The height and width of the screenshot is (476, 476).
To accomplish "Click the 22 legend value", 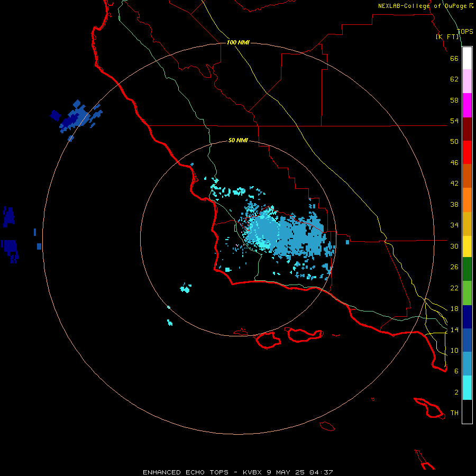I will pyautogui.click(x=454, y=288).
